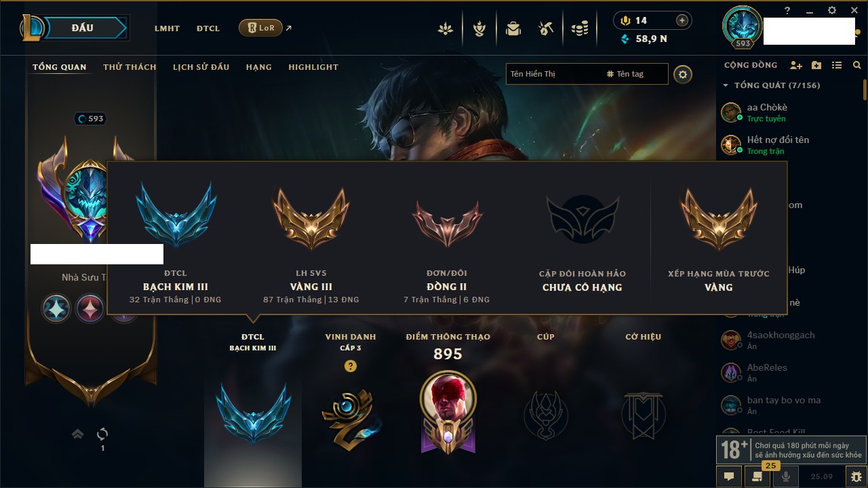Toggle the microphone mute button
The height and width of the screenshot is (488, 868).
pyautogui.click(x=786, y=476)
